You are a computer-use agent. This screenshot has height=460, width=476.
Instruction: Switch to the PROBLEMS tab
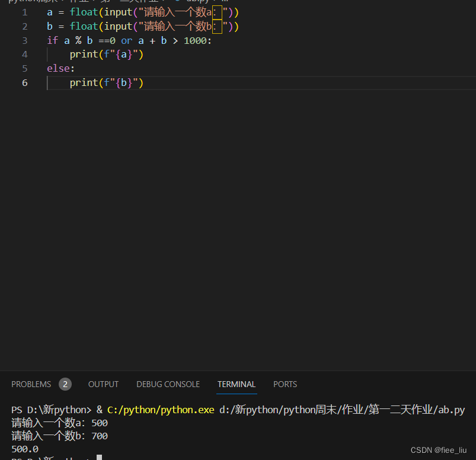(31, 384)
